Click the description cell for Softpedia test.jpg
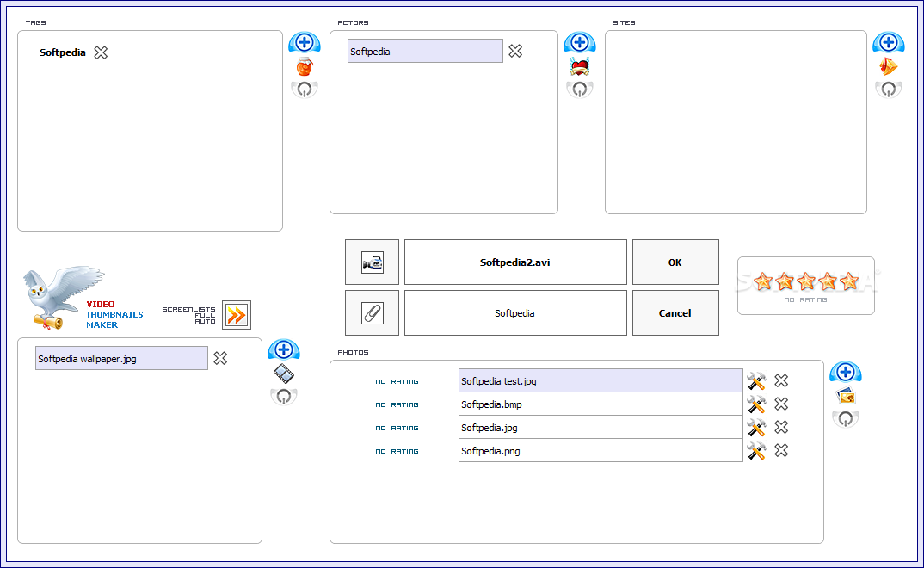 click(x=687, y=380)
